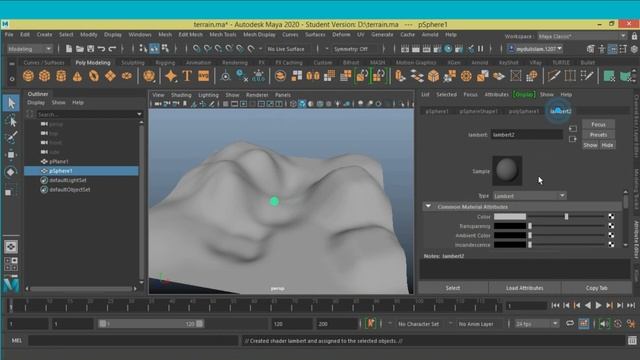This screenshot has height=360, width=640.
Task: Select pPlane1 in the Outliner
Action: [59, 162]
